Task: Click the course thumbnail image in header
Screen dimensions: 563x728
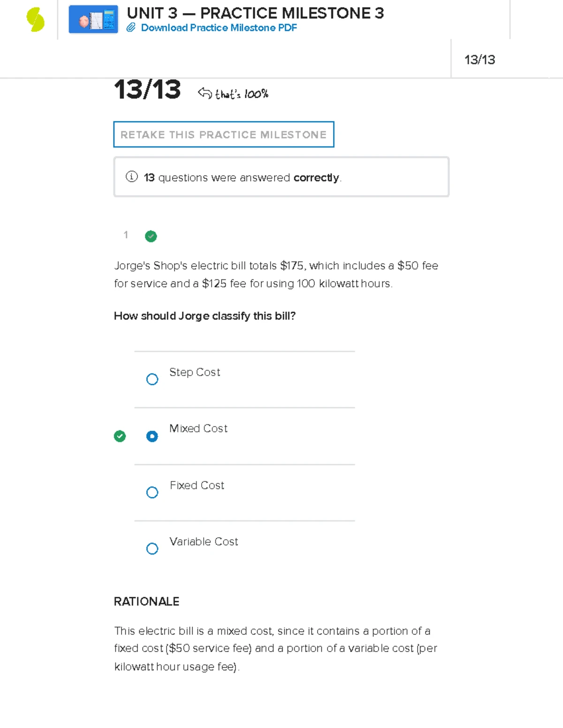Action: pyautogui.click(x=93, y=20)
